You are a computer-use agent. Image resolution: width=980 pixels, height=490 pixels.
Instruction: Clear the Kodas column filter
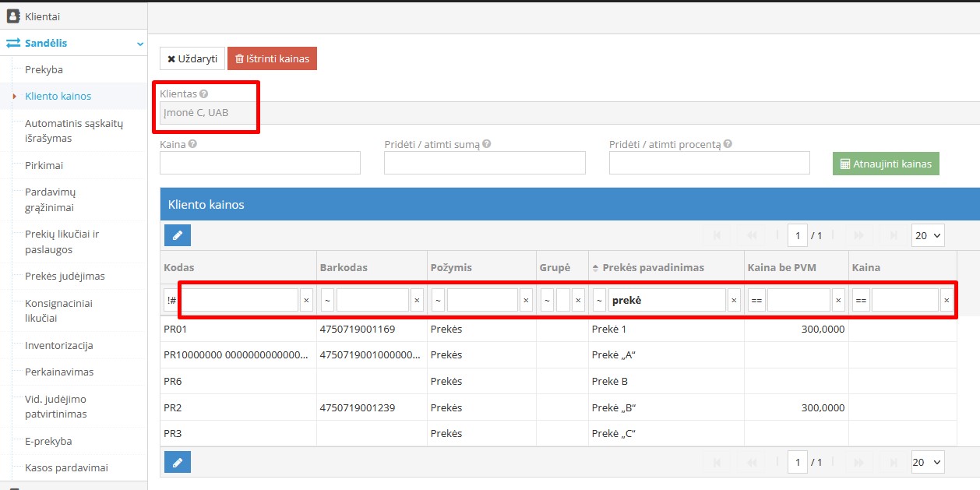pos(306,300)
